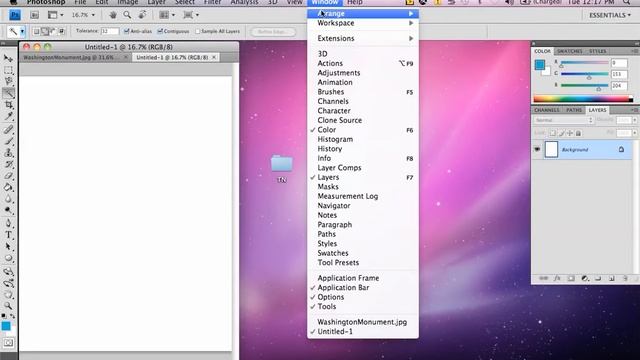The width and height of the screenshot is (640, 360).
Task: Select the Ellipse shape tool
Action: point(8,258)
